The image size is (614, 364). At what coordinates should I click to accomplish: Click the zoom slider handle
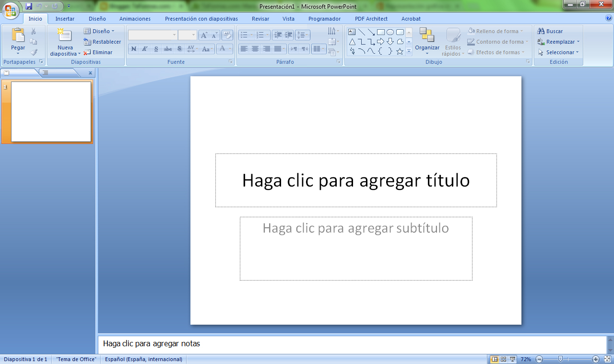coord(560,359)
